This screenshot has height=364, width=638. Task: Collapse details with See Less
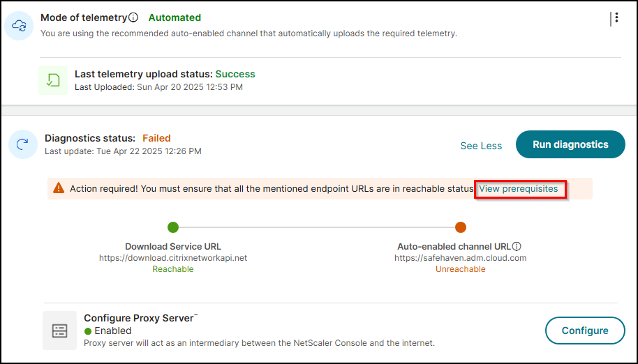pyautogui.click(x=481, y=146)
